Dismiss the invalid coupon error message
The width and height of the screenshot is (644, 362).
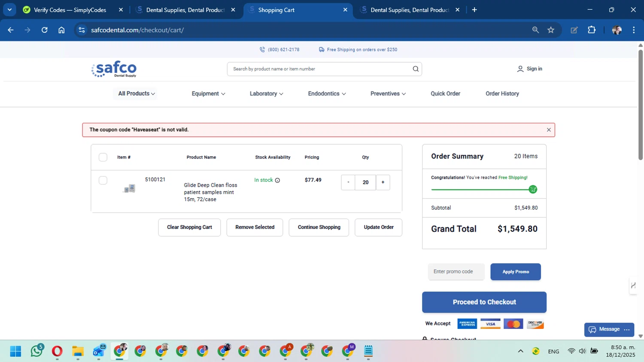point(549,130)
